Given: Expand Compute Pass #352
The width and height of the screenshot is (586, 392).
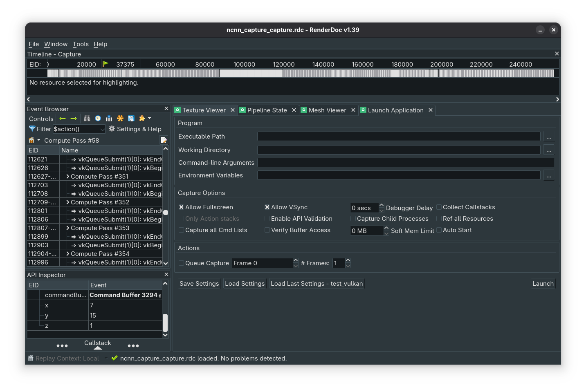Looking at the screenshot, I should click(67, 202).
